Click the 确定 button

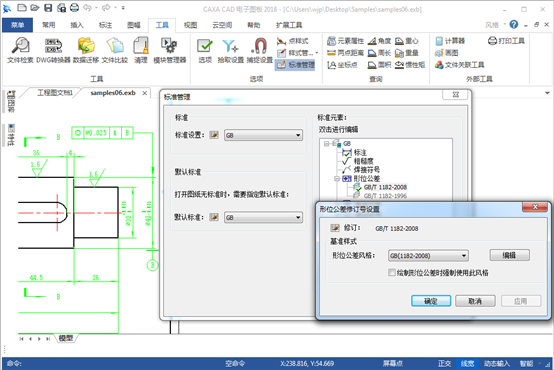click(431, 301)
